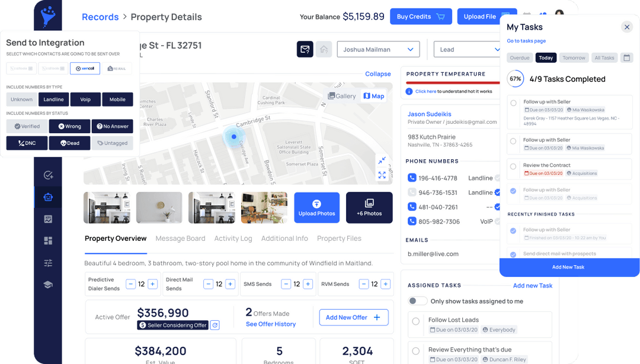Viewport: 640px width, 364px height.
Task: Select the REIRAIL integration option
Action: pyautogui.click(x=117, y=69)
